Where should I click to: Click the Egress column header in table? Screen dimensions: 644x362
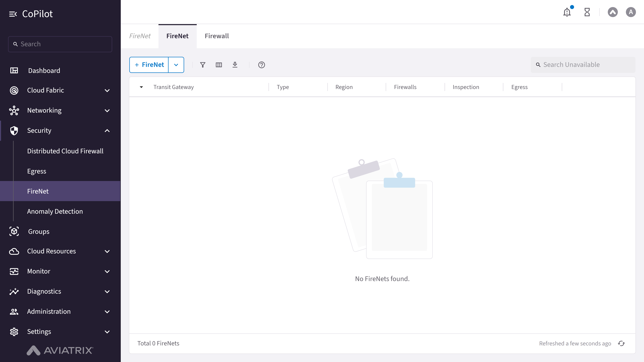pos(519,87)
